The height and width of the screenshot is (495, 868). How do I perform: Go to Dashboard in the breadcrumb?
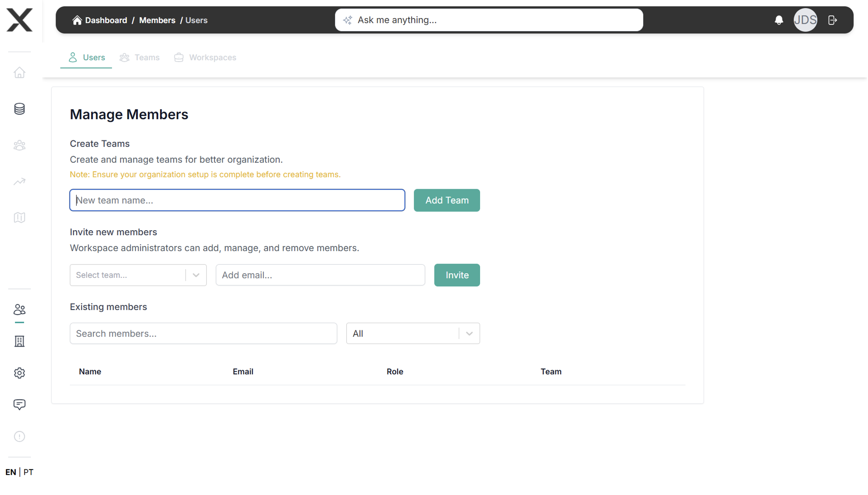106,20
